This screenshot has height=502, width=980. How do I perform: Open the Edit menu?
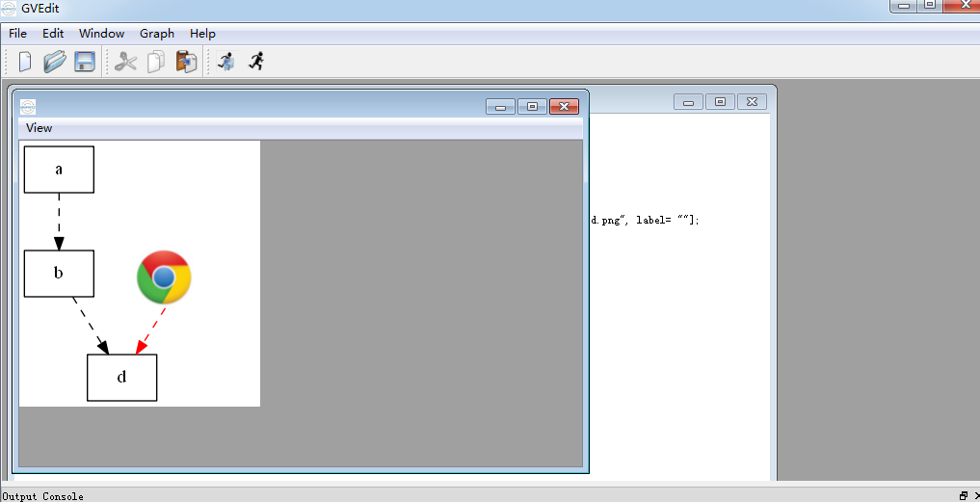(x=53, y=34)
